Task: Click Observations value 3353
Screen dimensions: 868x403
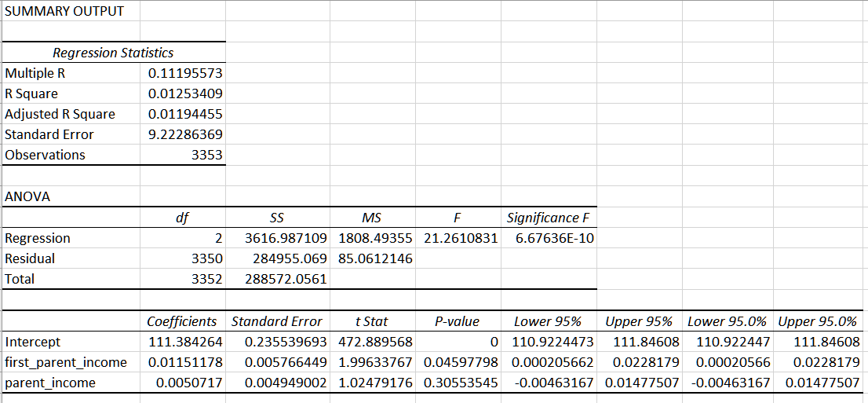Action: tap(183, 155)
